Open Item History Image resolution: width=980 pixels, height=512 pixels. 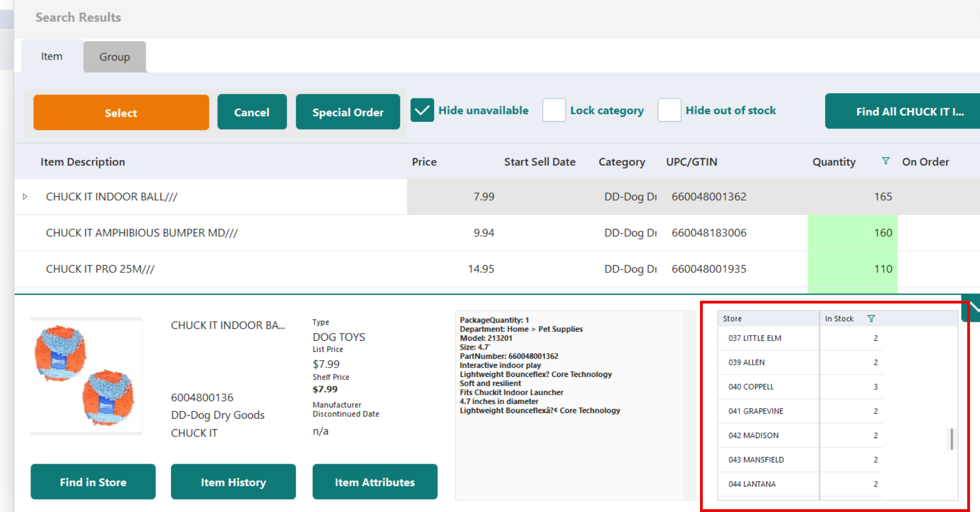point(233,482)
